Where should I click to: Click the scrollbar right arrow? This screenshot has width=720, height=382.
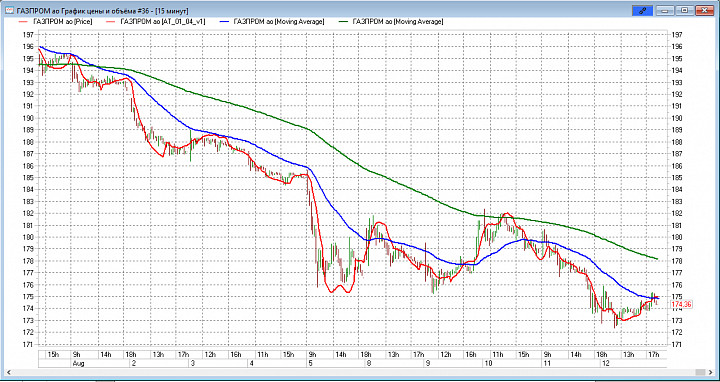(x=711, y=372)
